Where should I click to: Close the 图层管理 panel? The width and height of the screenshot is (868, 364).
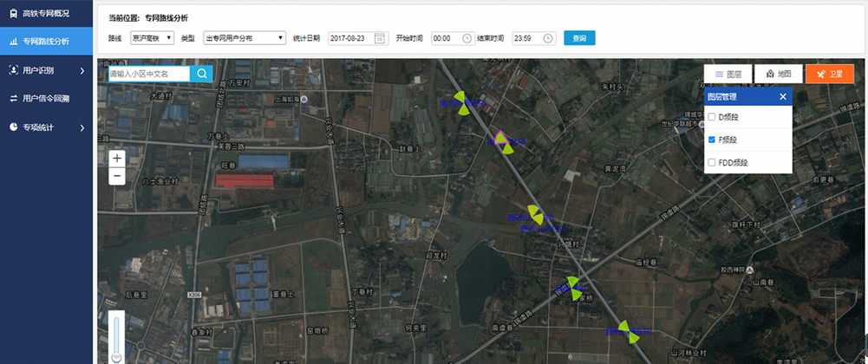(x=782, y=97)
